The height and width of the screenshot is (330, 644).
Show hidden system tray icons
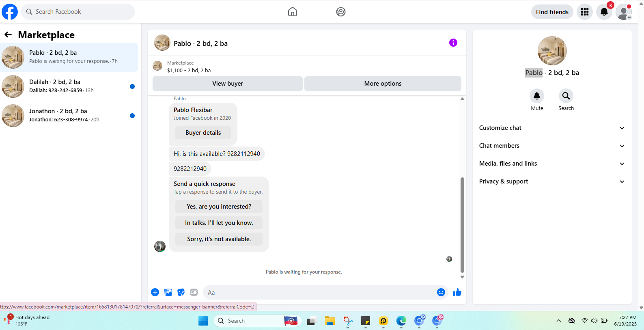point(559,321)
